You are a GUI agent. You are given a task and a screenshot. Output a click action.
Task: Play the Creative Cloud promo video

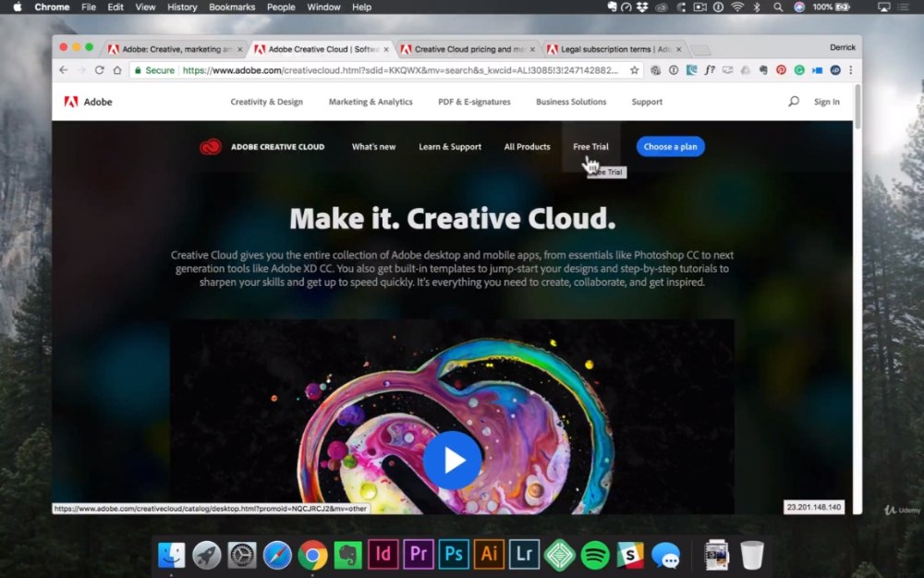tap(452, 460)
